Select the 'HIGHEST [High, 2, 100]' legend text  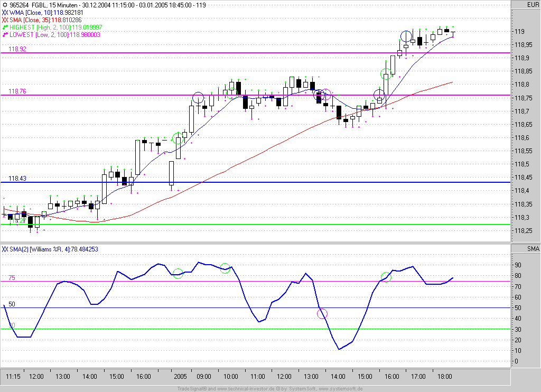click(x=40, y=27)
